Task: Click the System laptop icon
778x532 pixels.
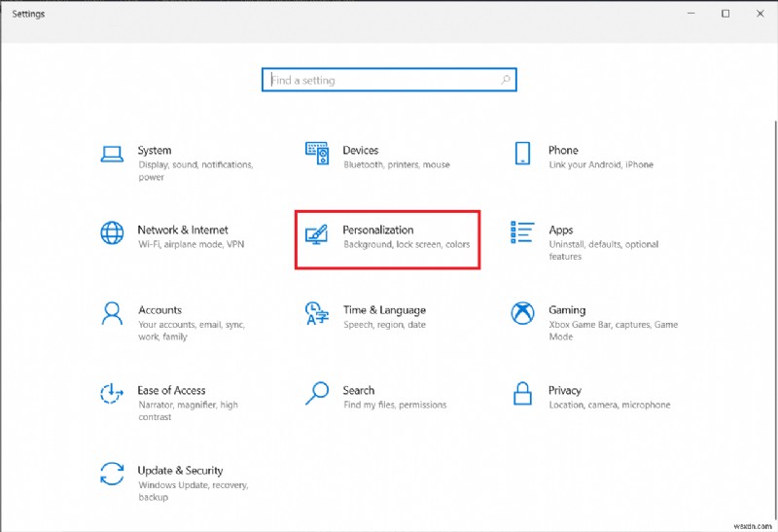Action: [x=112, y=154]
